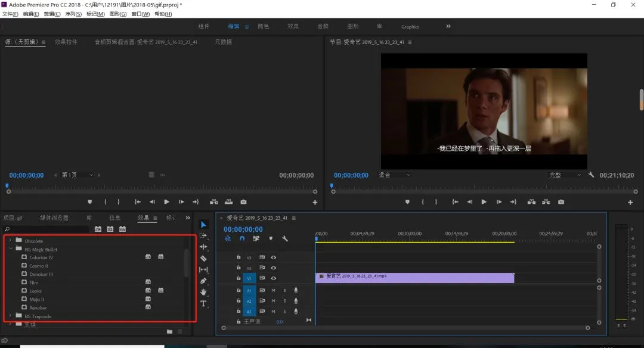Open the 媒体浏览器 panel tab

54,218
